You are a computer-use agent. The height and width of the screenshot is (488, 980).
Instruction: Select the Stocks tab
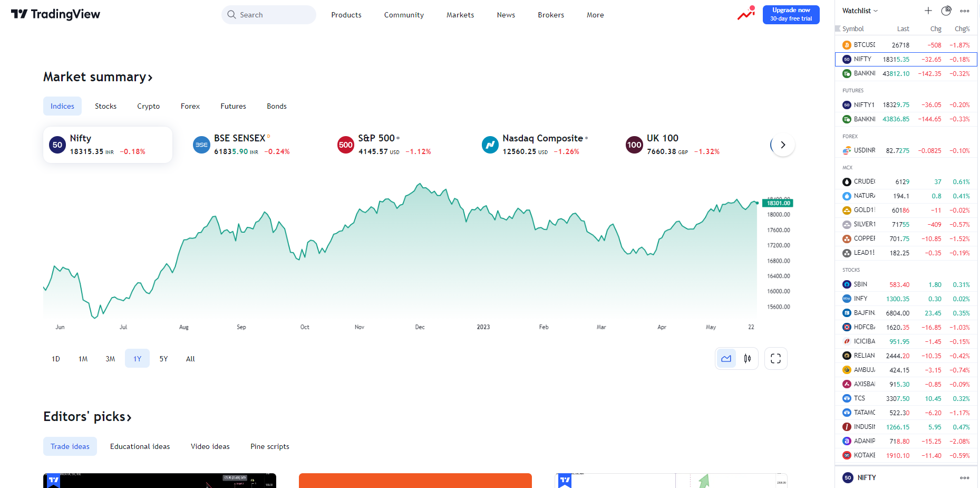click(105, 106)
